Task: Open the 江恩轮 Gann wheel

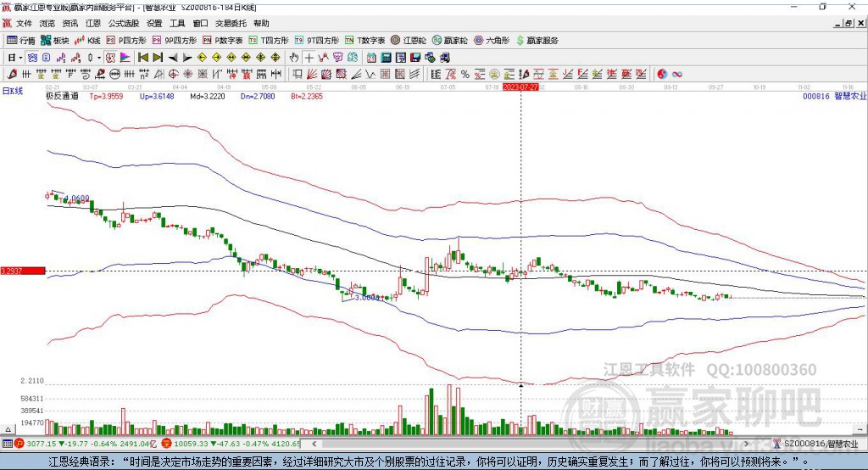Action: [x=409, y=41]
